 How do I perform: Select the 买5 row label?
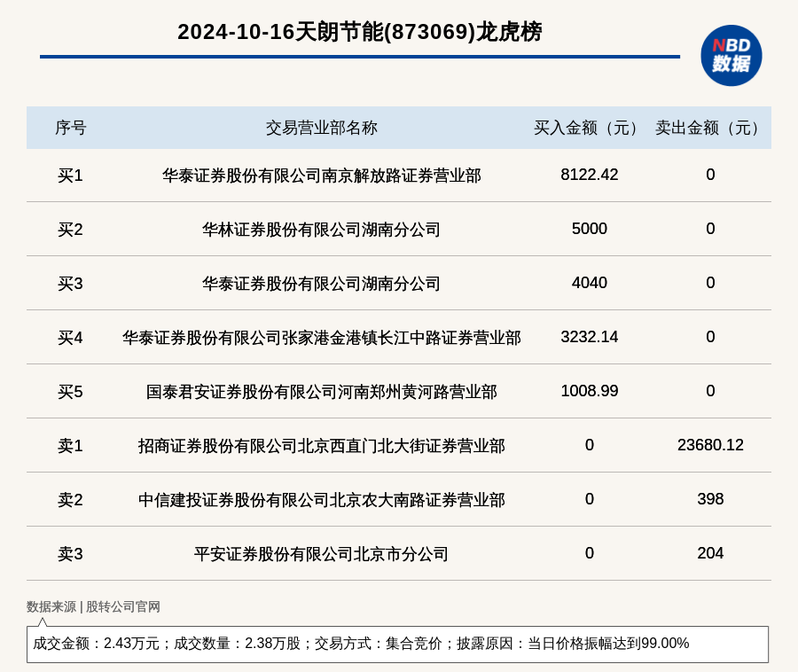(x=70, y=392)
